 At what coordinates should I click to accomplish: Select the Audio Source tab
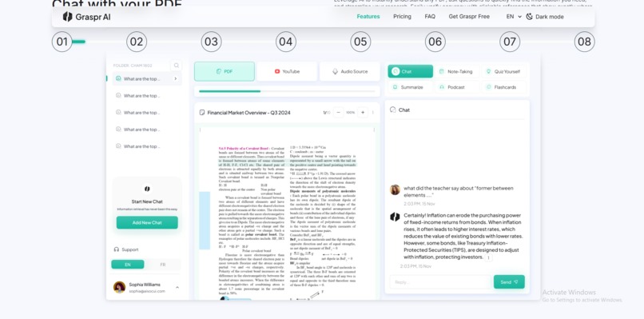tap(350, 71)
